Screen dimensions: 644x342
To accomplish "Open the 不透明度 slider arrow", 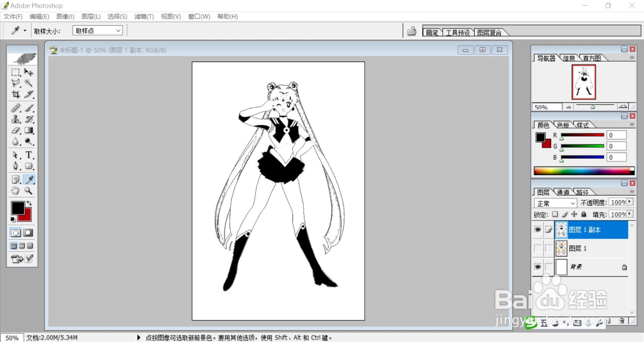I will (630, 202).
